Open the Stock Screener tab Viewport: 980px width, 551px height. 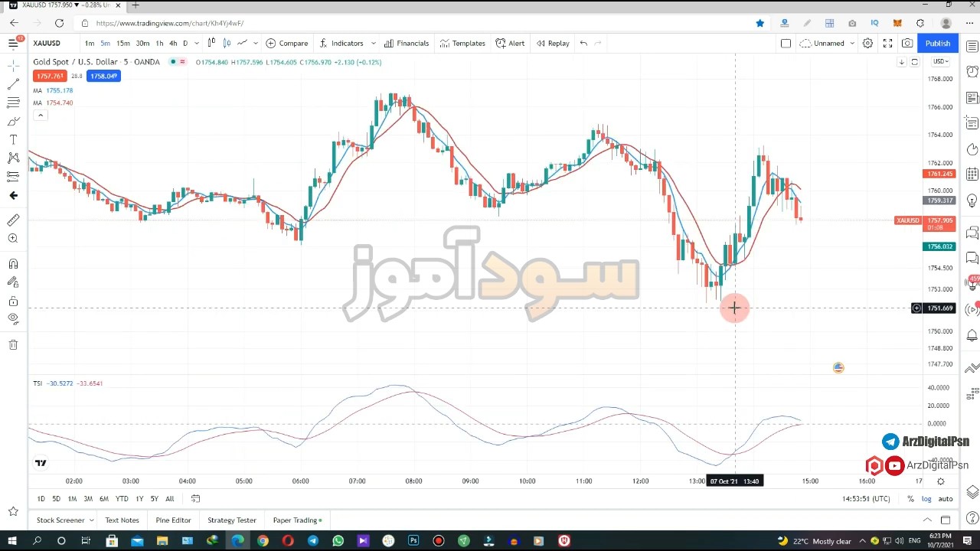pos(60,520)
